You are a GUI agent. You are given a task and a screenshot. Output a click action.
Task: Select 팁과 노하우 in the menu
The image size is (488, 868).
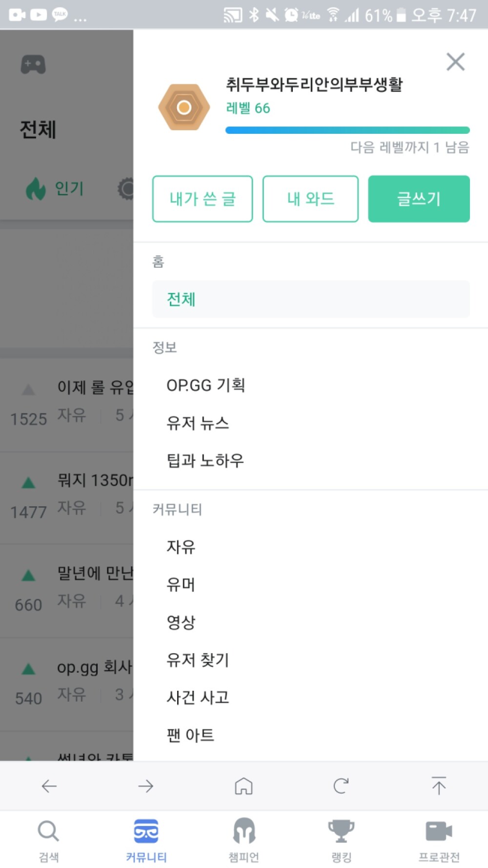coord(205,460)
